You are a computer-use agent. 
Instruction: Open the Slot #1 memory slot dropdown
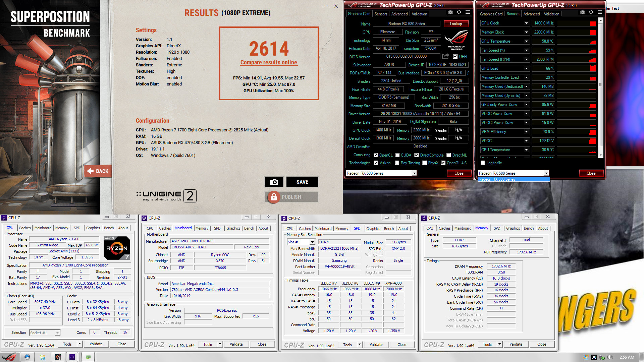pos(312,242)
